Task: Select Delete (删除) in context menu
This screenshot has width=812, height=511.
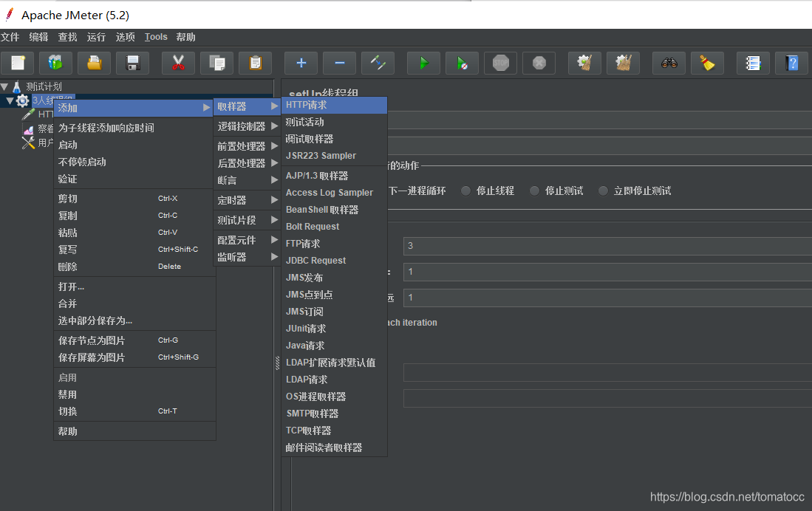Action: [134, 267]
